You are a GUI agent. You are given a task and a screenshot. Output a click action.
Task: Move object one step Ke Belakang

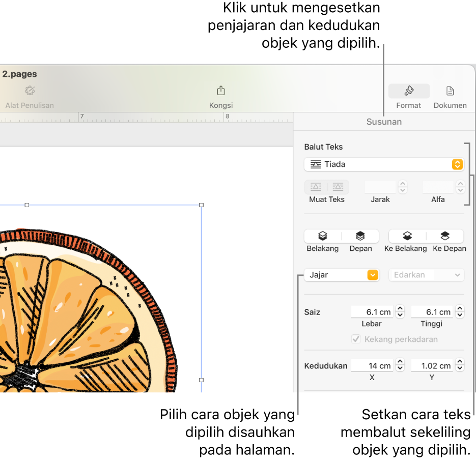pos(407,236)
